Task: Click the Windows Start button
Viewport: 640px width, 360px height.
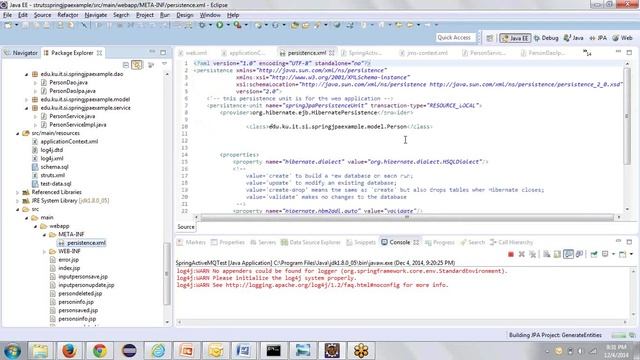Action: tap(12, 351)
